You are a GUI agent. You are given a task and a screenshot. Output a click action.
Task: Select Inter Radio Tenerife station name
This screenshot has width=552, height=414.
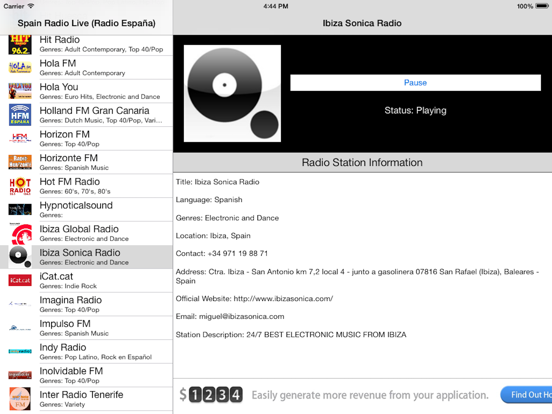[81, 395]
